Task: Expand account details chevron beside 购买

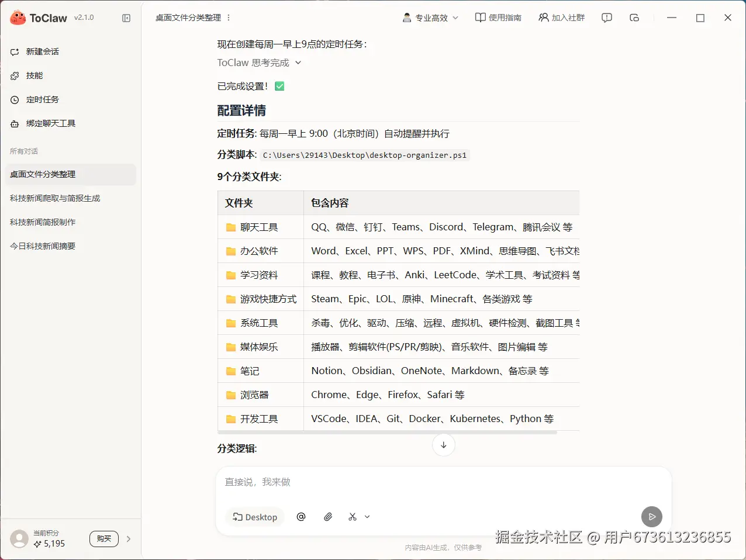Action: [x=129, y=539]
